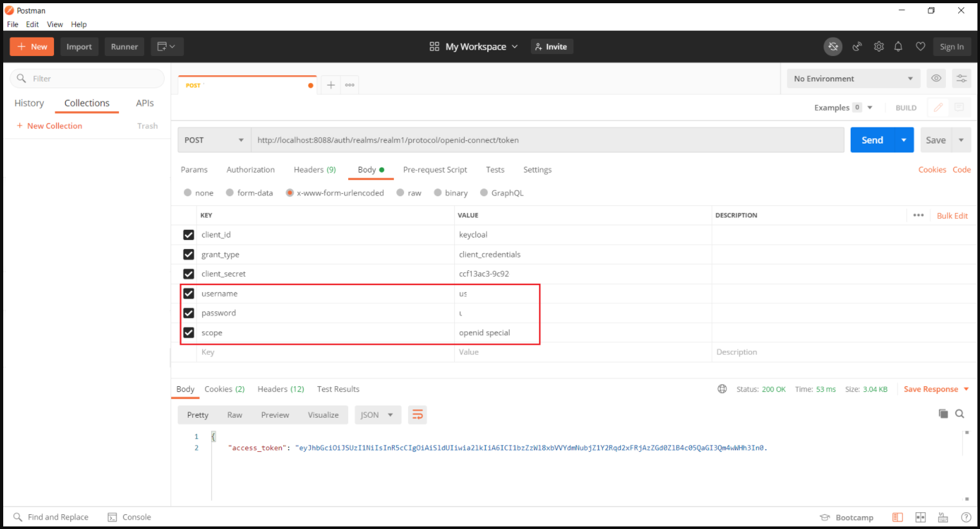The width and height of the screenshot is (980, 529).
Task: Expand the Examples dropdown
Action: pyautogui.click(x=870, y=107)
